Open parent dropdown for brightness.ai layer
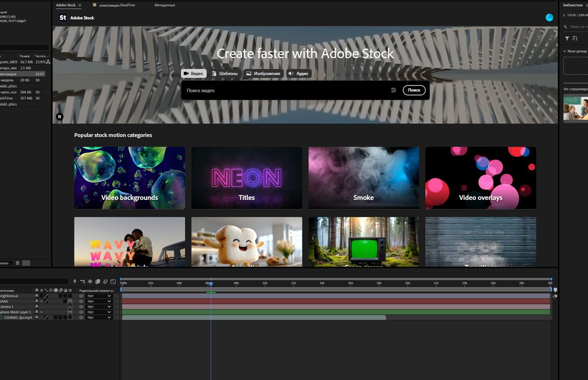The height and width of the screenshot is (380, 588). point(100,296)
